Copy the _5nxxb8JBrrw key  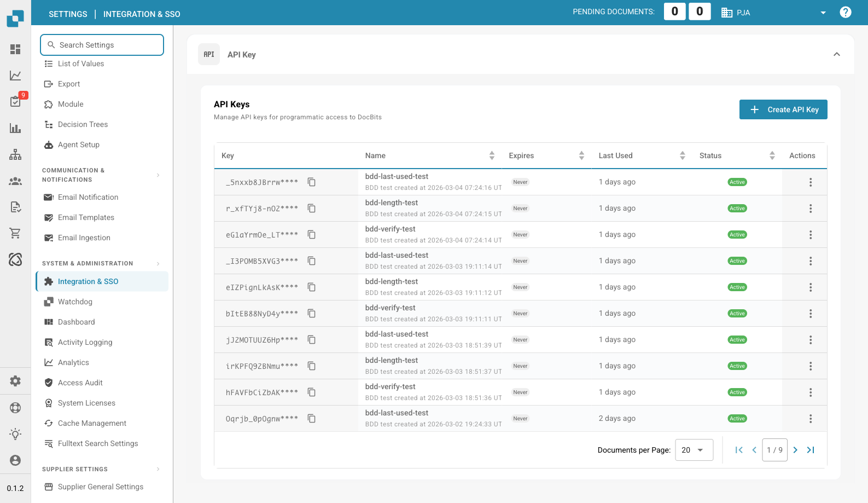(x=312, y=182)
